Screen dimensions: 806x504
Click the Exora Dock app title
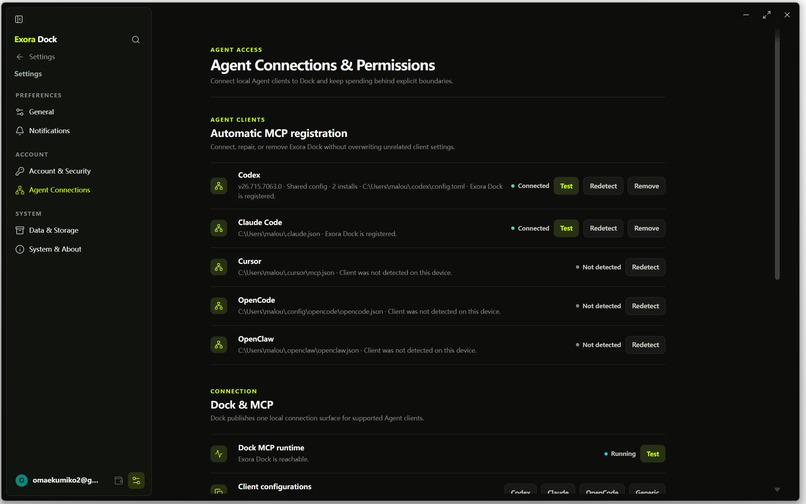35,39
